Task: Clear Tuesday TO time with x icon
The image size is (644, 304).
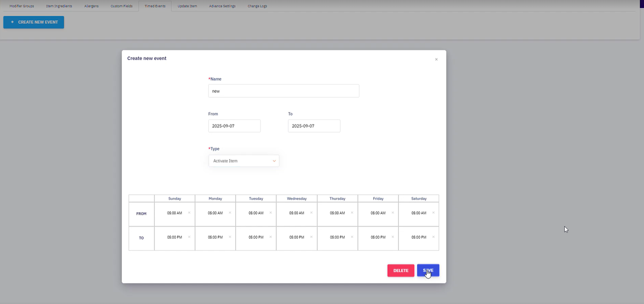Action: tap(270, 237)
